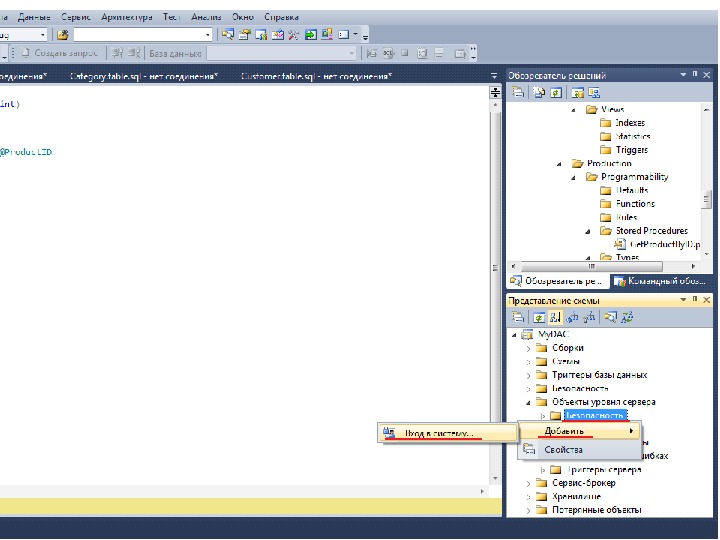Expand the Триггеры базы данных node
The image size is (720, 540).
pyautogui.click(x=528, y=376)
